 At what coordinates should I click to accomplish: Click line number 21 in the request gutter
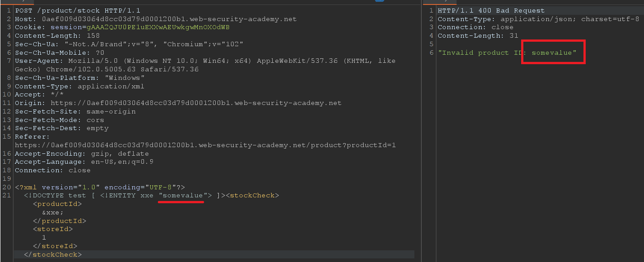(8, 195)
